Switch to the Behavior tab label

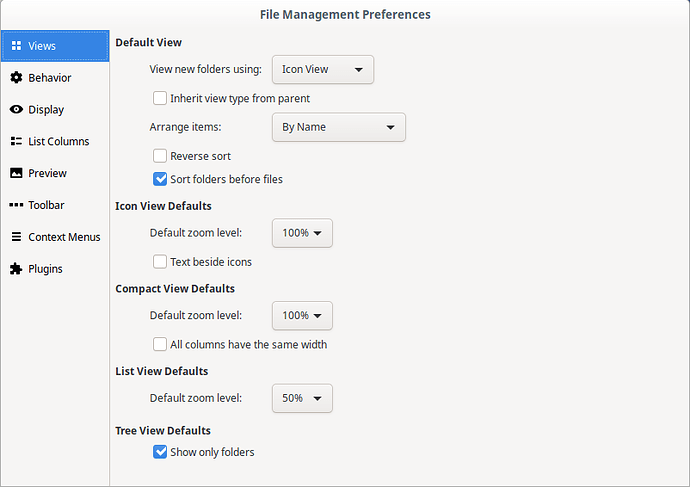[50, 78]
